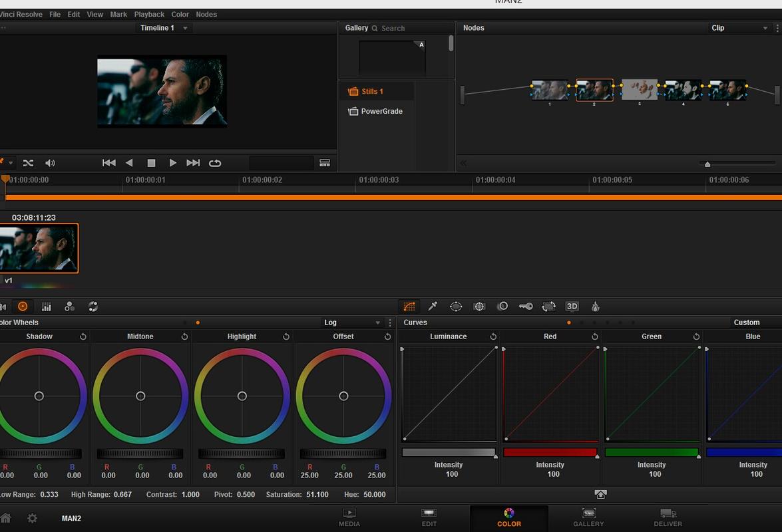The height and width of the screenshot is (532, 782).
Task: Toggle loop playback in viewer
Action: pyautogui.click(x=215, y=163)
